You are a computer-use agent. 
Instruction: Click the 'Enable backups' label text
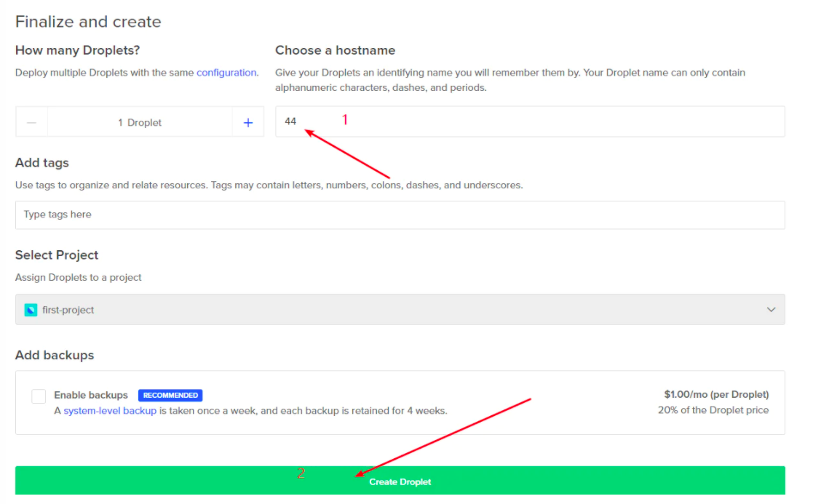(90, 396)
